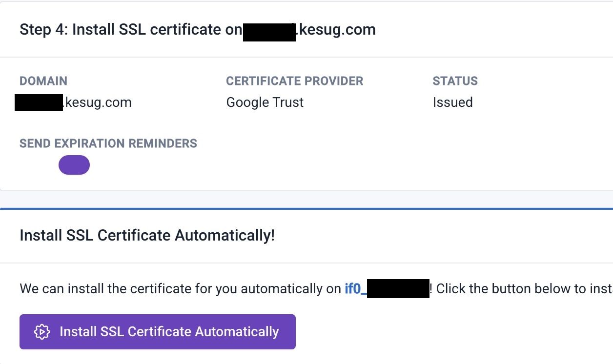
Task: Click the Step 4 Install SSL certificate heading
Action: (120, 30)
